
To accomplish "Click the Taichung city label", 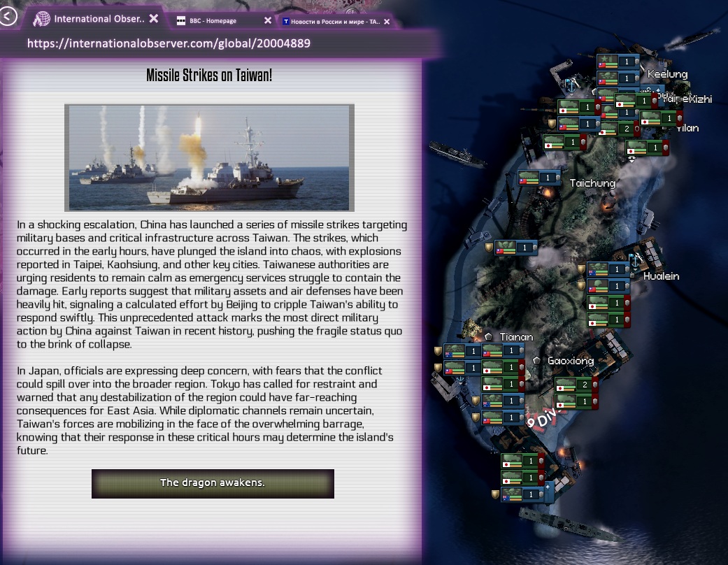I will click(x=592, y=183).
